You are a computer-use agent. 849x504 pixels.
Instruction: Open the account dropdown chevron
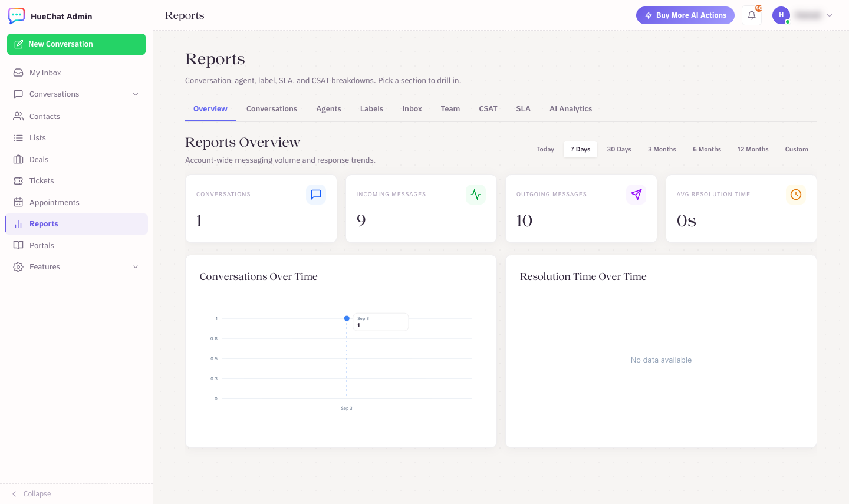830,15
